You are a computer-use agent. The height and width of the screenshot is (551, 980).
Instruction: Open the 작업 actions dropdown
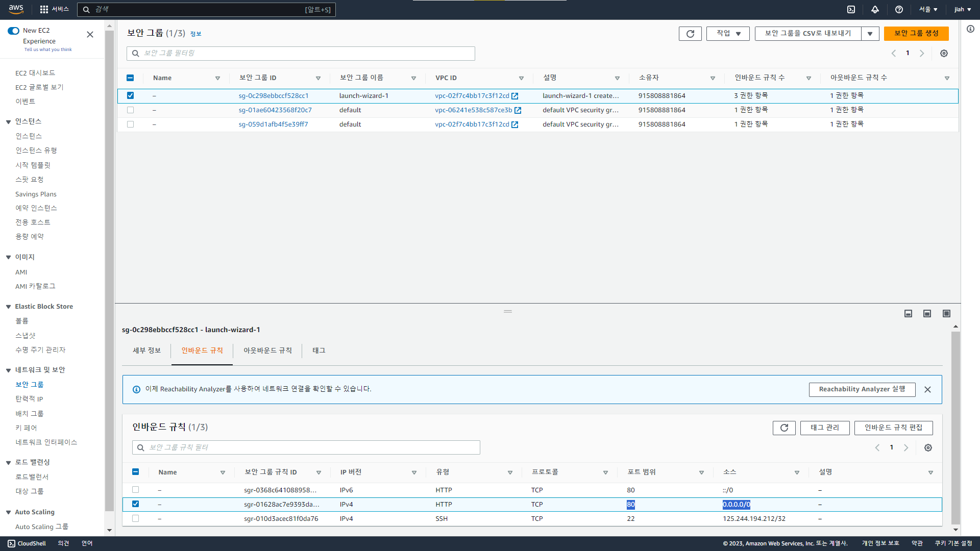[728, 34]
